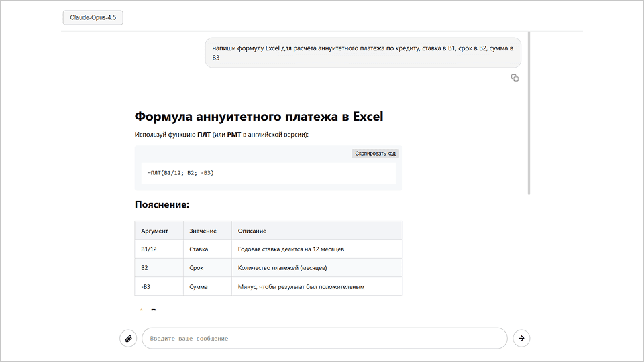Click the Скопировать код button

(x=375, y=153)
